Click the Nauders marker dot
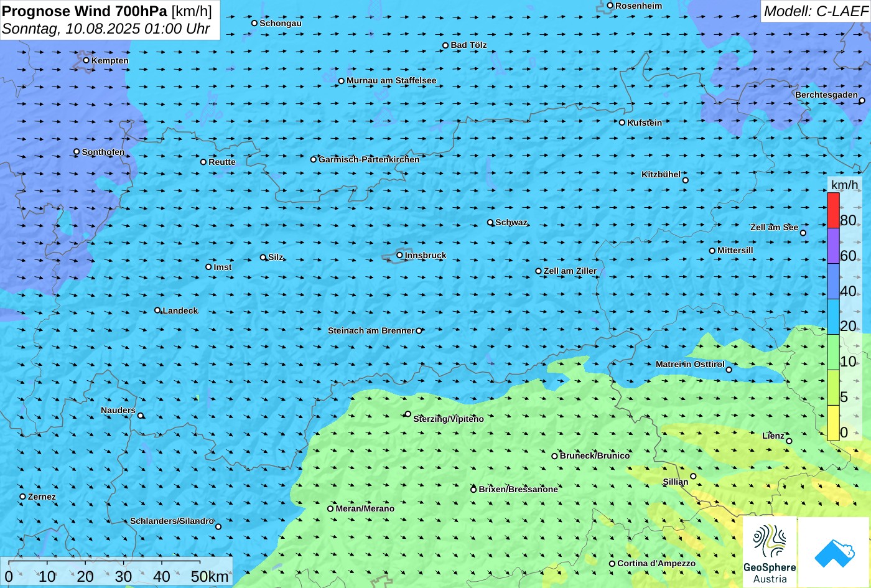This screenshot has width=871, height=588. [x=141, y=416]
